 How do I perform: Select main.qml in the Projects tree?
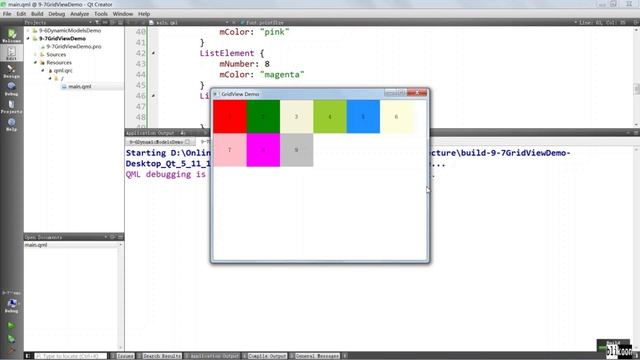pyautogui.click(x=79, y=87)
